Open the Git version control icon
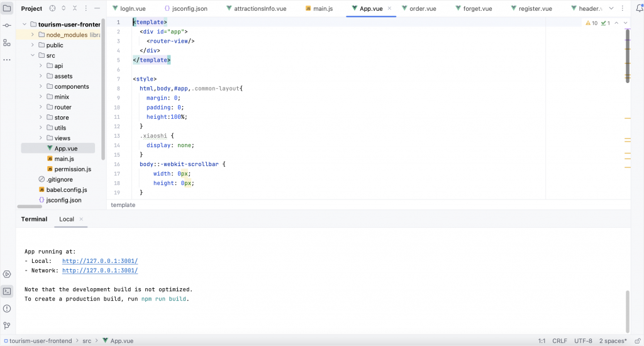This screenshot has width=644, height=346. [x=7, y=325]
